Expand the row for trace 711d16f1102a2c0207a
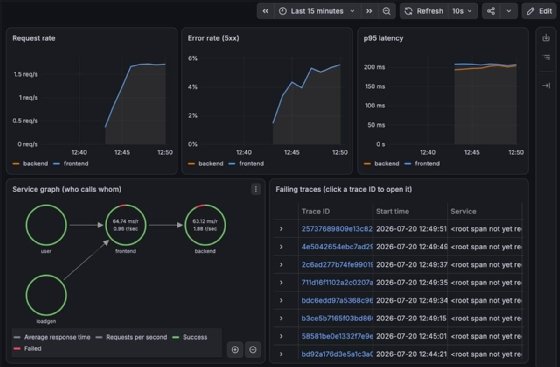Screen dimensions: 560x367 coord(281,282)
